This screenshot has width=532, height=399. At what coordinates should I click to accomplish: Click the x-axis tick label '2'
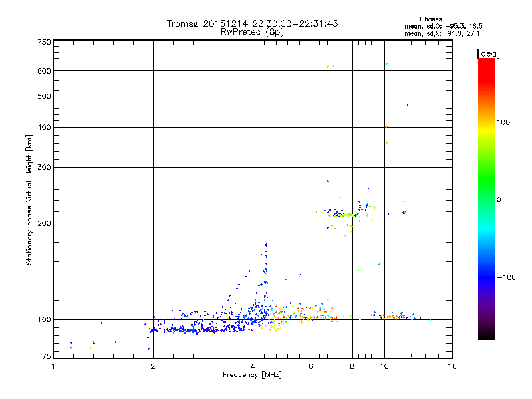[x=153, y=366]
